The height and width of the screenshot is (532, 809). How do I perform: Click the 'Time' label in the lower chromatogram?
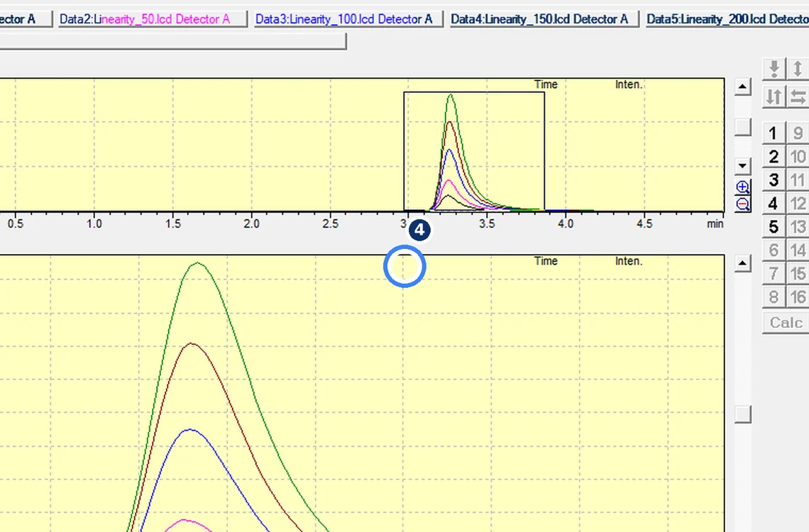[x=546, y=261]
